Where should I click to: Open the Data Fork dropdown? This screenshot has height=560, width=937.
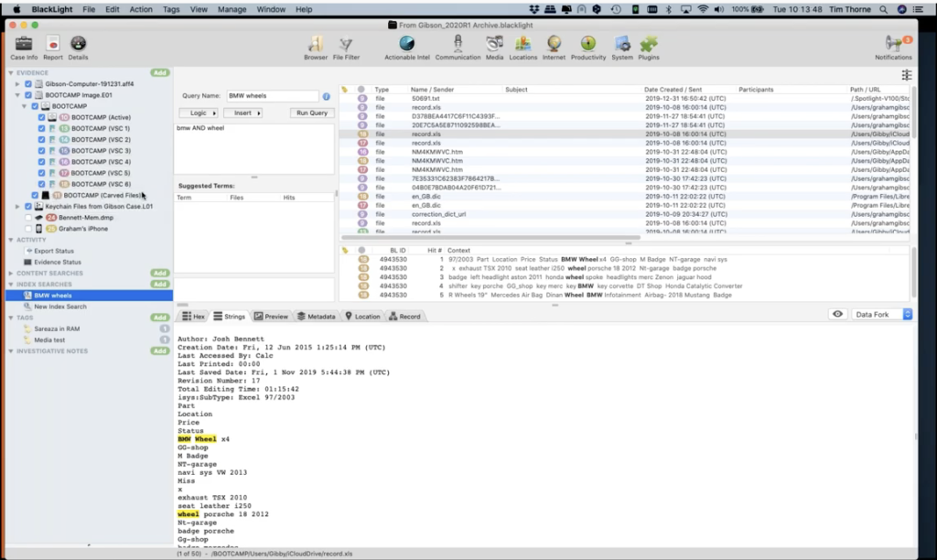coord(883,315)
